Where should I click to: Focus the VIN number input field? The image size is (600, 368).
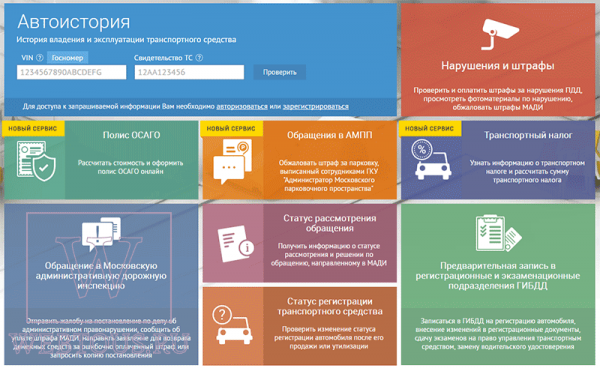pos(72,72)
